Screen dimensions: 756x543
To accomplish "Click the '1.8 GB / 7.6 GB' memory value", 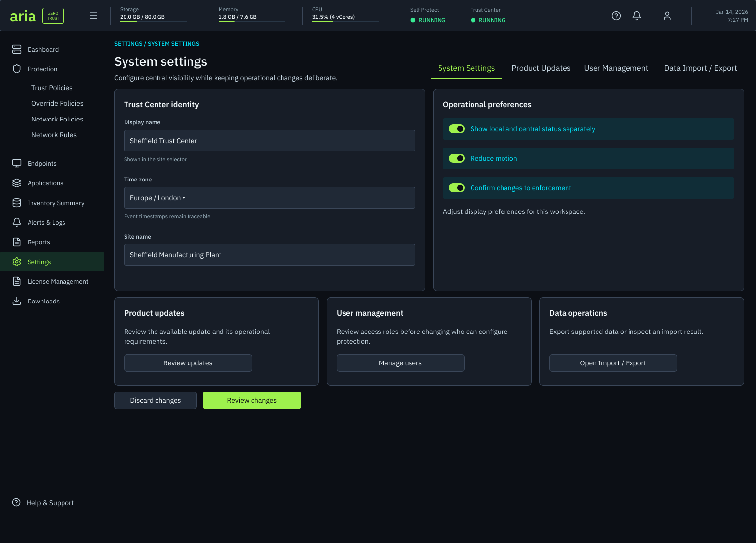I will [x=238, y=17].
